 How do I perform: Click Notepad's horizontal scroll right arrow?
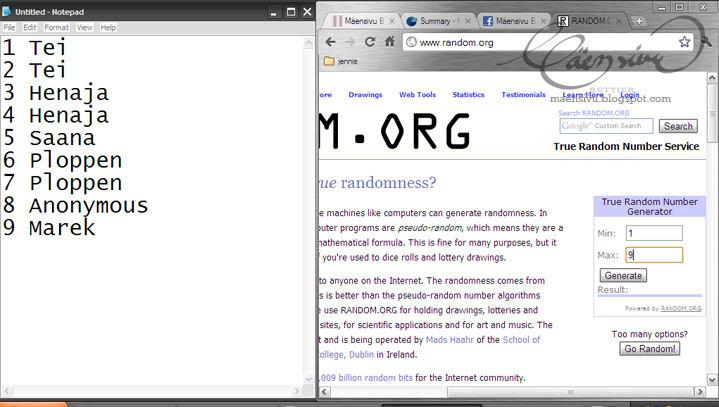(297, 391)
